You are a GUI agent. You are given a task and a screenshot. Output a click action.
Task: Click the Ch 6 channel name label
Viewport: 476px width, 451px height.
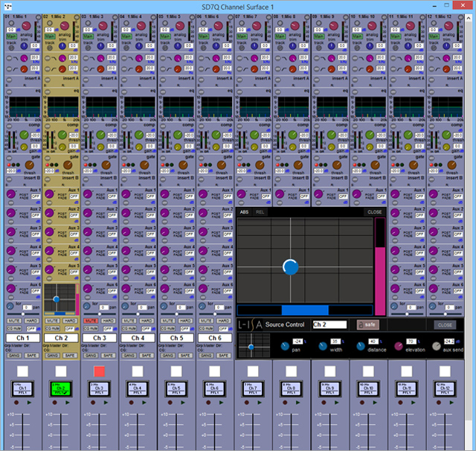pos(215,338)
